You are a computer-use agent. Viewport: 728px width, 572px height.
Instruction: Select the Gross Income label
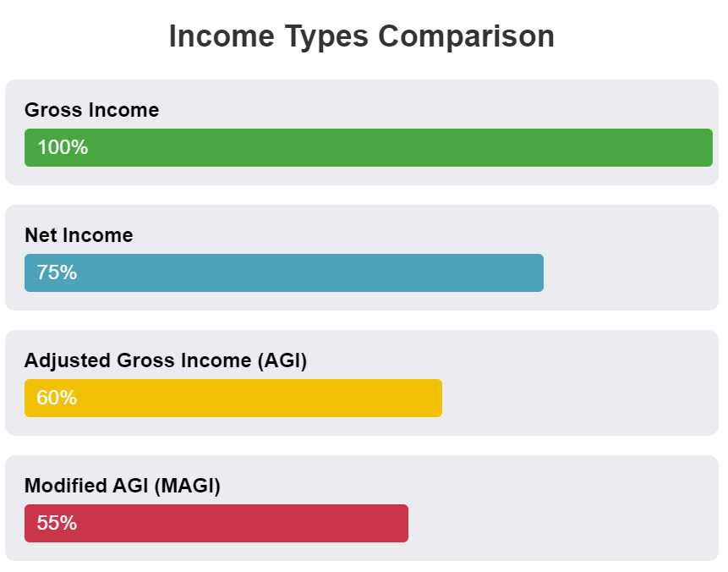[91, 110]
